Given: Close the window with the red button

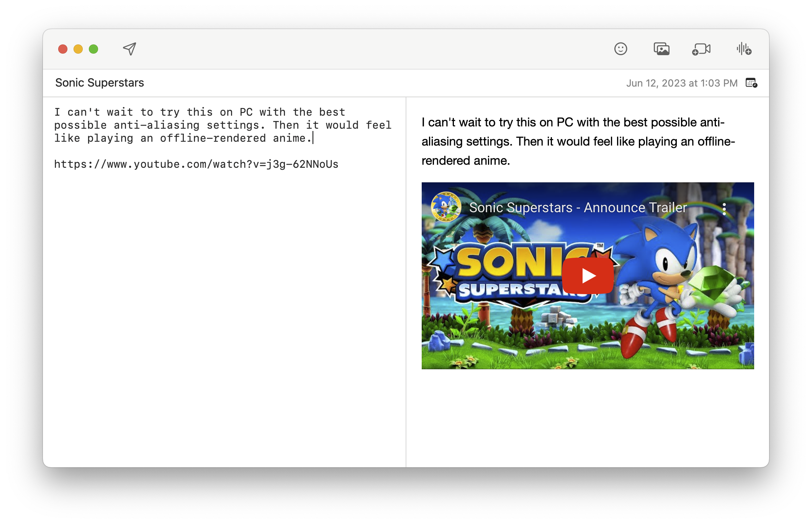Looking at the screenshot, I should pos(63,49).
